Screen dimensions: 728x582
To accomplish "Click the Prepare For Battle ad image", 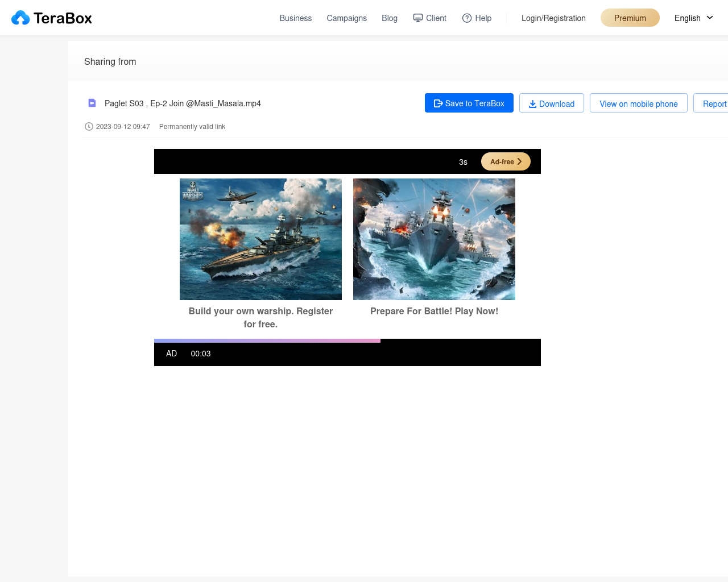I will (434, 239).
